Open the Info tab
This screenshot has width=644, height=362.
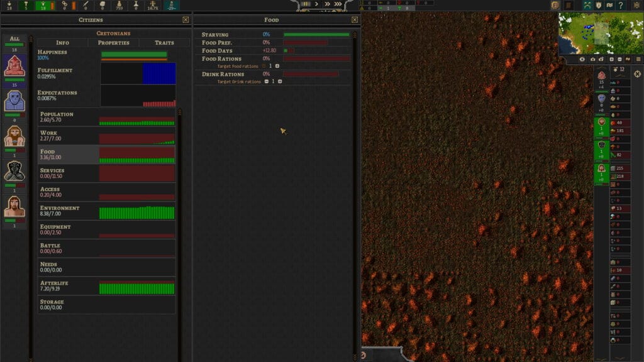[x=62, y=43]
